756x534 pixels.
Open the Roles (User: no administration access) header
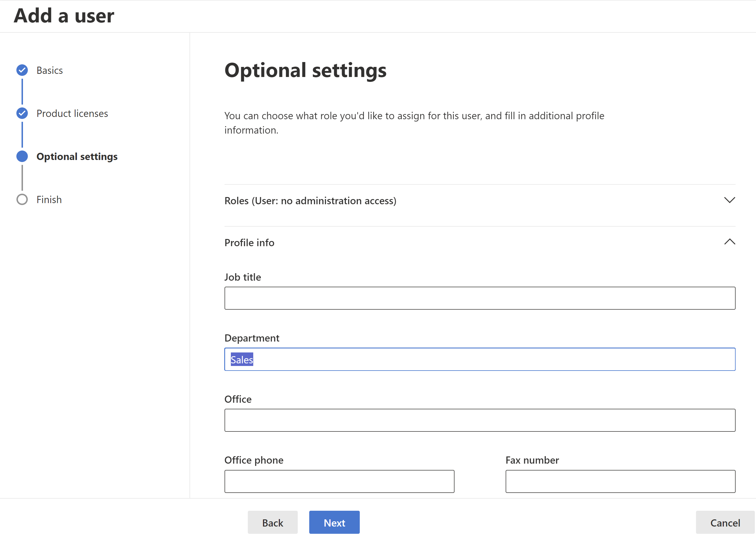(310, 201)
